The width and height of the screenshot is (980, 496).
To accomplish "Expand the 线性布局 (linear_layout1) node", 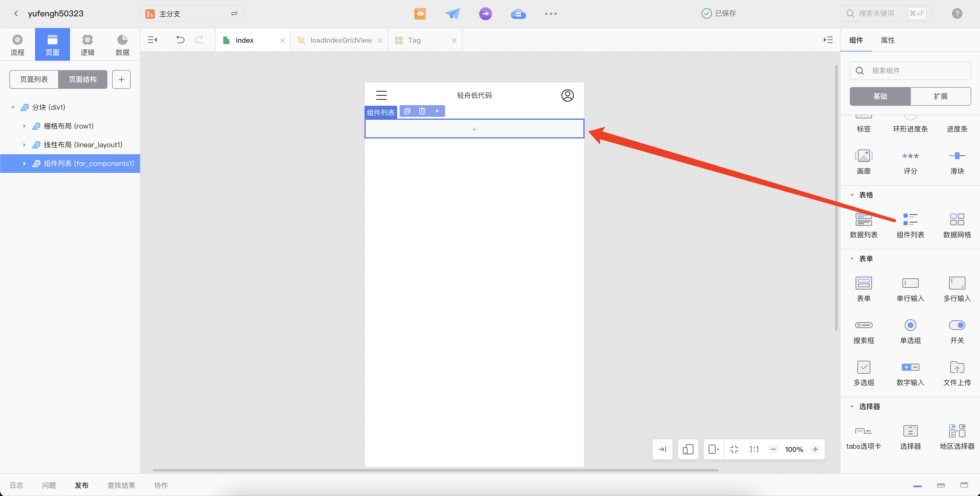I will pyautogui.click(x=24, y=145).
